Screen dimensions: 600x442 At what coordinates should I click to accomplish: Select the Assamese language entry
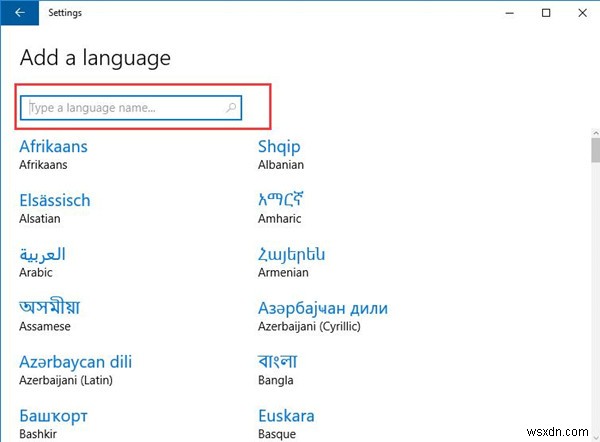pos(50,316)
